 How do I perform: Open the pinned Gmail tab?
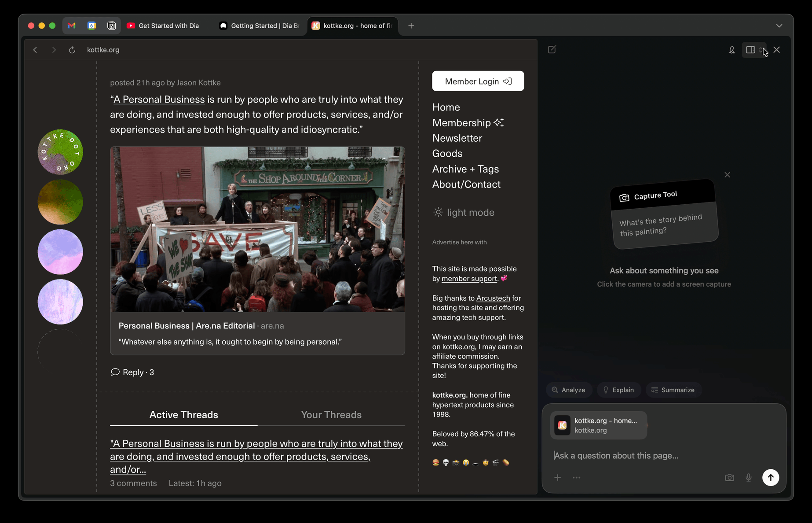72,26
